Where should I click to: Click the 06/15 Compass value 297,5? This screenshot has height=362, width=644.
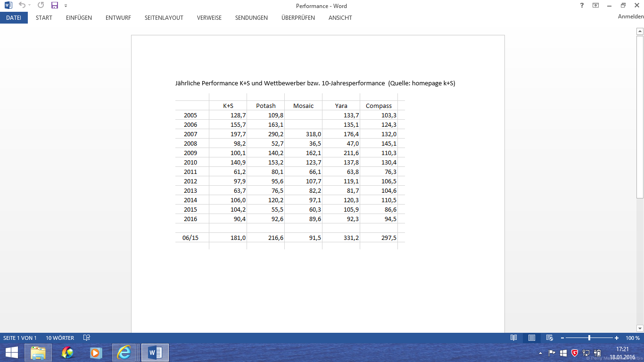388,238
